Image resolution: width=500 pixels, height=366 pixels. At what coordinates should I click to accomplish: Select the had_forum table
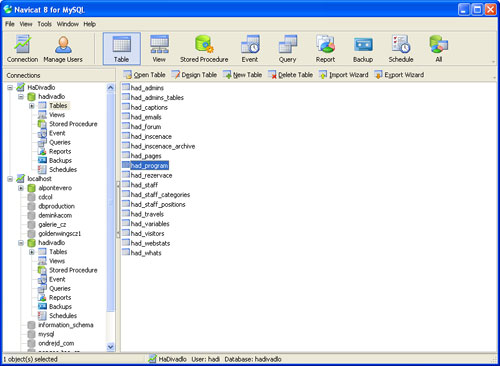point(142,127)
